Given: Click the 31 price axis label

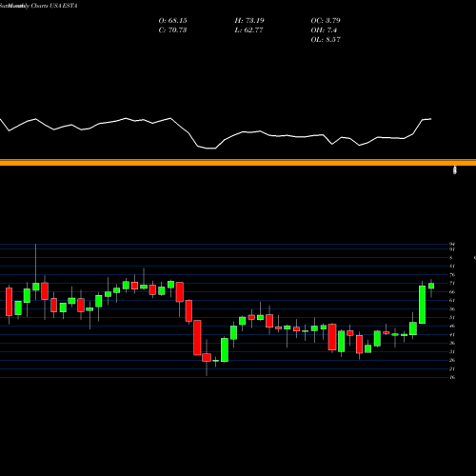Looking at the screenshot, I should [452, 351].
